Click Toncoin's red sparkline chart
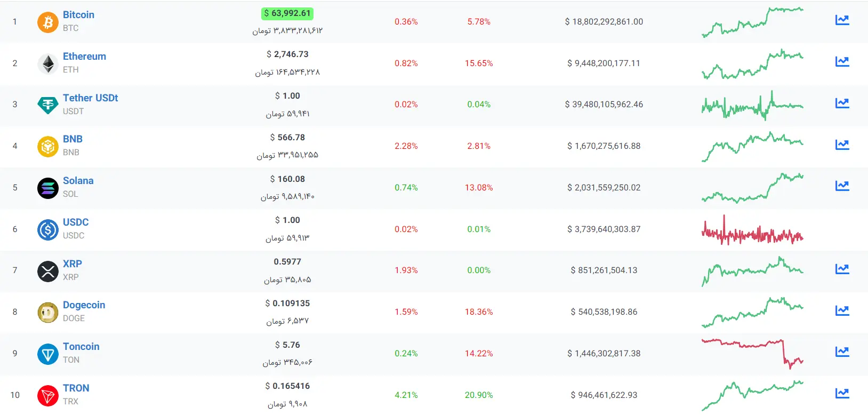Screen dimensions: 868x415 [x=752, y=354]
